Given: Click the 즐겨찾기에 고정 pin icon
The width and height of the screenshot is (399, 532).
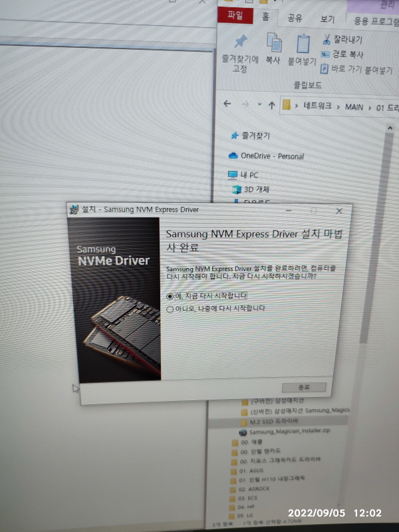Looking at the screenshot, I should click(240, 41).
